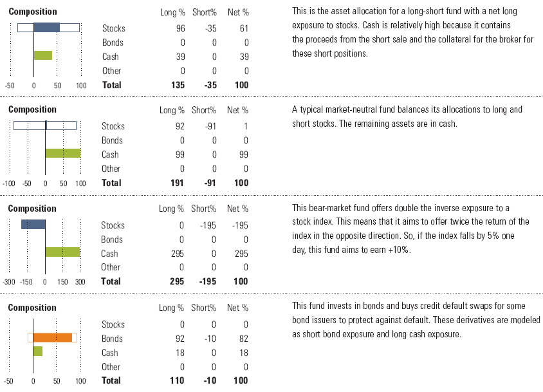Select the Bonds net value 82
The width and height of the screenshot is (543, 392).
[243, 339]
